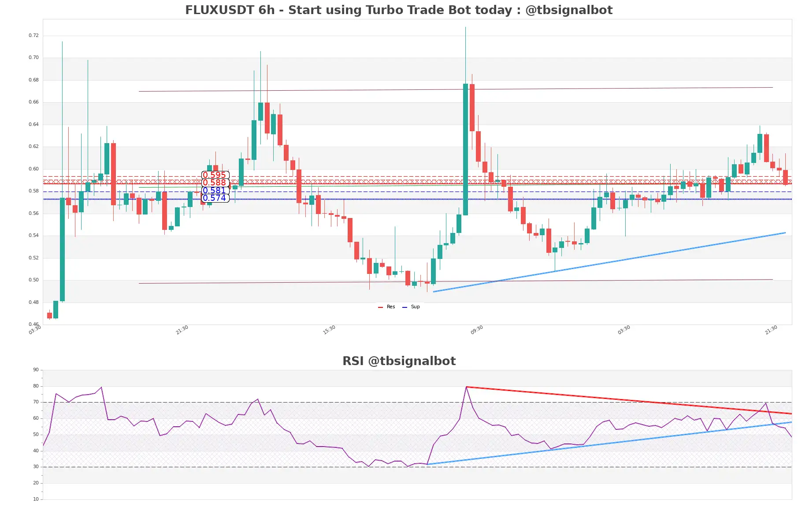Click the blue Sup legend line marker
Screen dimensions: 798x532
[x=405, y=307]
